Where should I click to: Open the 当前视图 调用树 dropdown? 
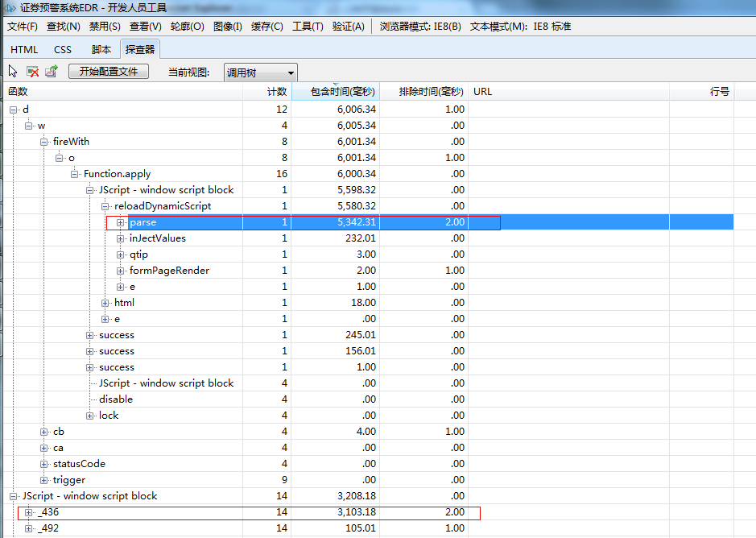(260, 72)
